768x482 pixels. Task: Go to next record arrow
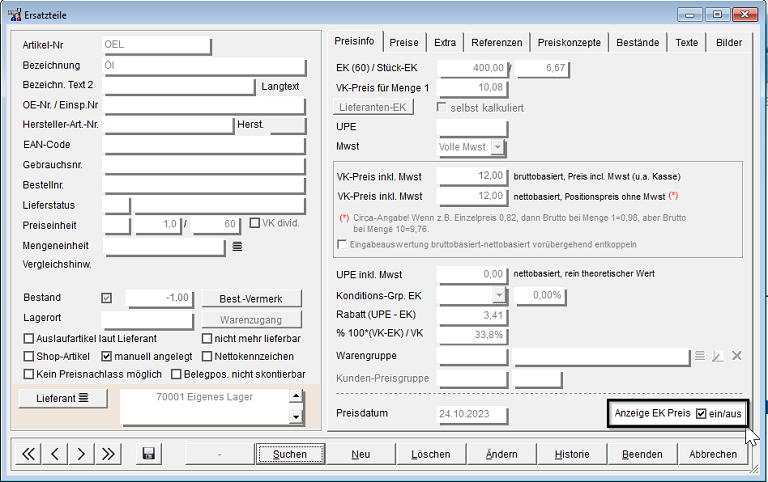tap(81, 454)
